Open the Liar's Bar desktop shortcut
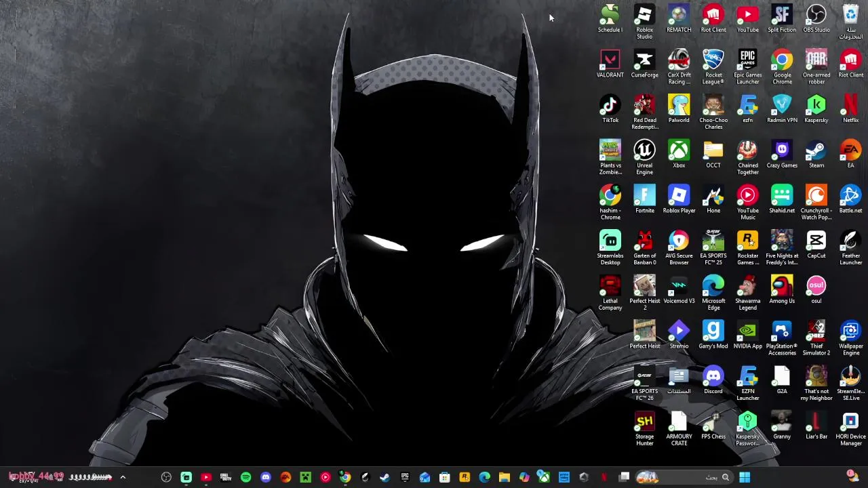868x488 pixels. tap(816, 426)
